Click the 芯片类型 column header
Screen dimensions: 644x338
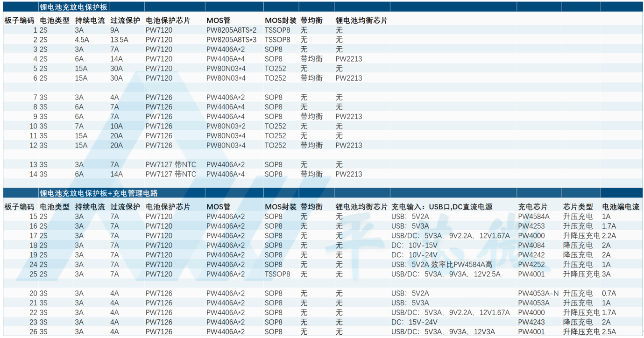[x=578, y=207]
